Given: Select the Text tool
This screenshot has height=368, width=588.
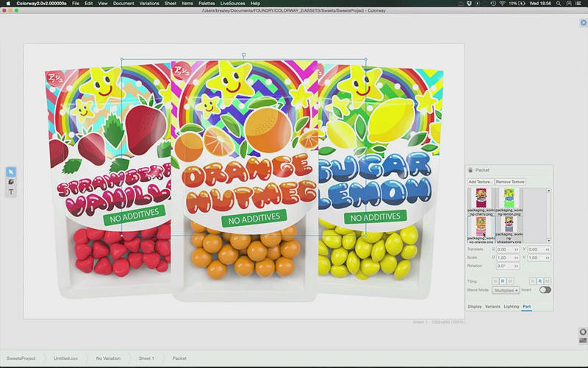Looking at the screenshot, I should tap(11, 192).
